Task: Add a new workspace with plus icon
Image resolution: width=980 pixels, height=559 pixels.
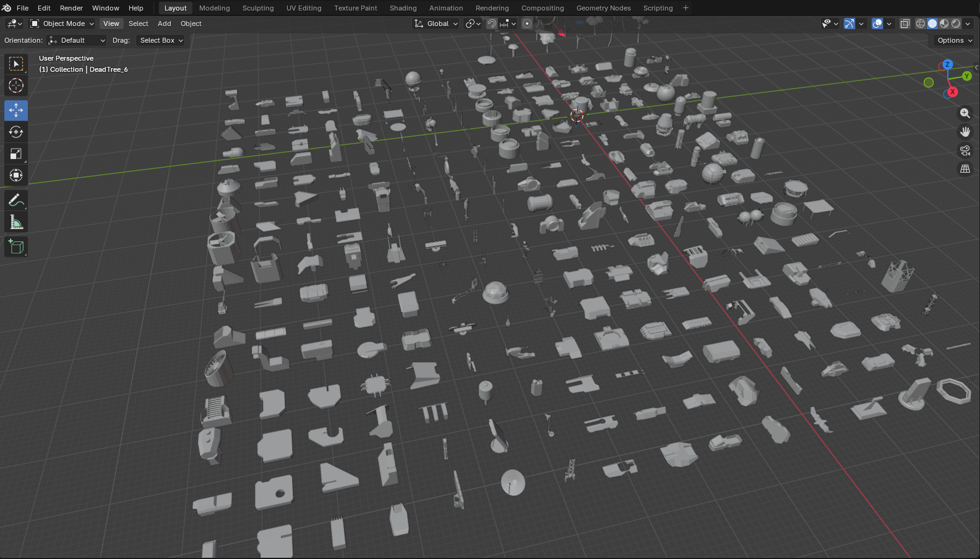Action: tap(686, 8)
